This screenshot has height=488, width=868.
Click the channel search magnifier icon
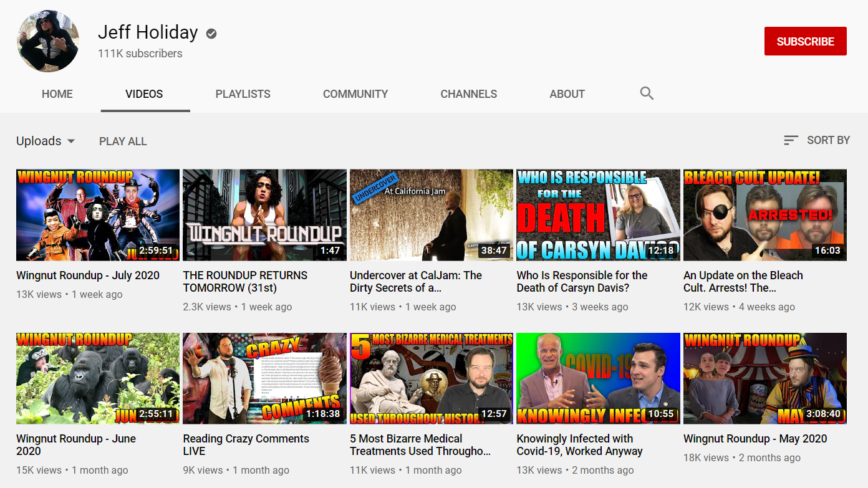point(647,93)
